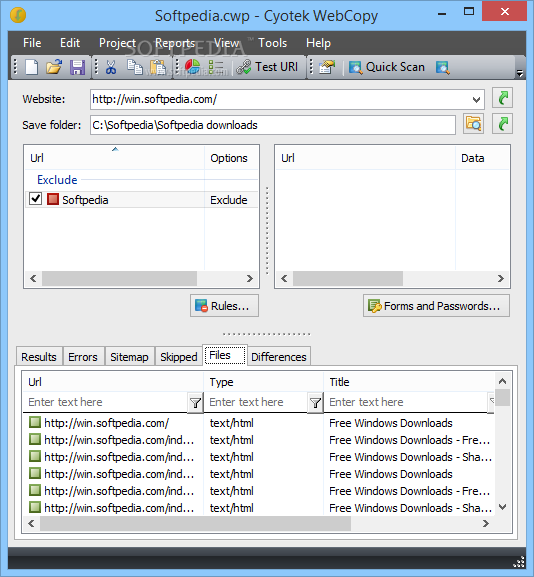Switch to the Errors tab
The image size is (534, 577).
[83, 357]
